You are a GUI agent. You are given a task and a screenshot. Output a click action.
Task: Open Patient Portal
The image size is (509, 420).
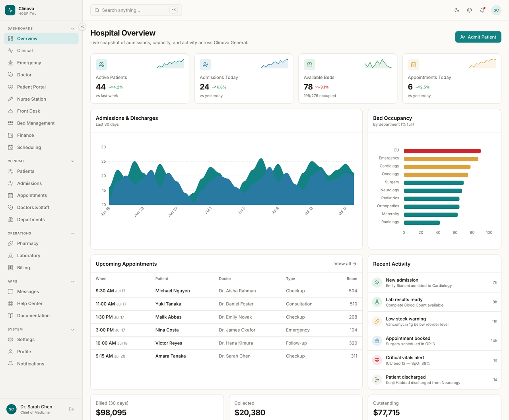pyautogui.click(x=41, y=87)
